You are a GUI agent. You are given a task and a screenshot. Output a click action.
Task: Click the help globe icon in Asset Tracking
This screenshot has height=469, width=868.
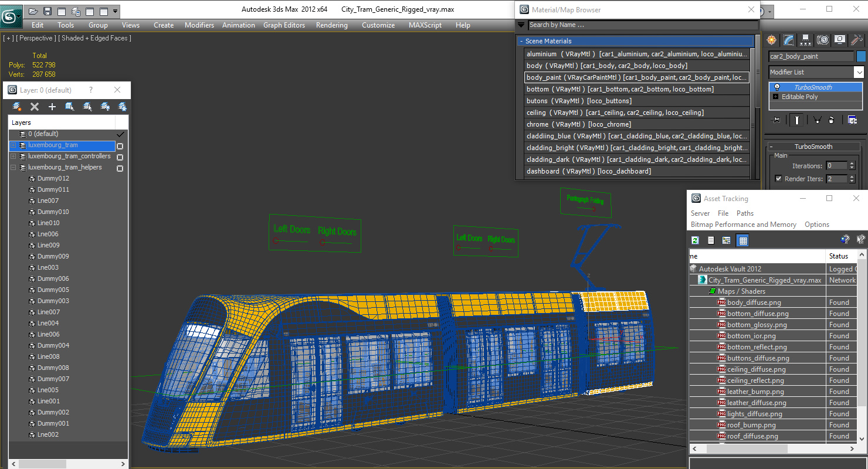pos(845,239)
